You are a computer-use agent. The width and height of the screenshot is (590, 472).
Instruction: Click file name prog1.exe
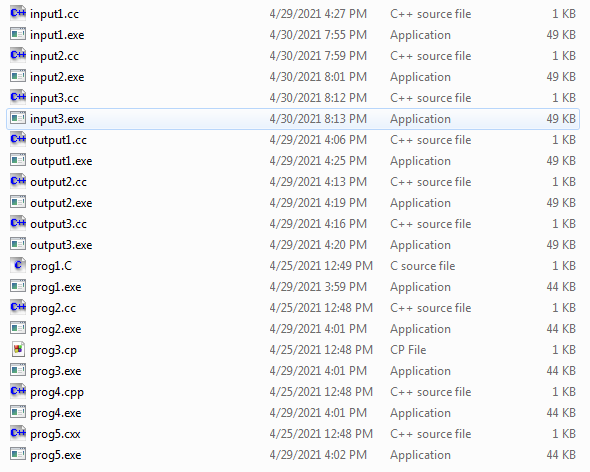point(56,288)
